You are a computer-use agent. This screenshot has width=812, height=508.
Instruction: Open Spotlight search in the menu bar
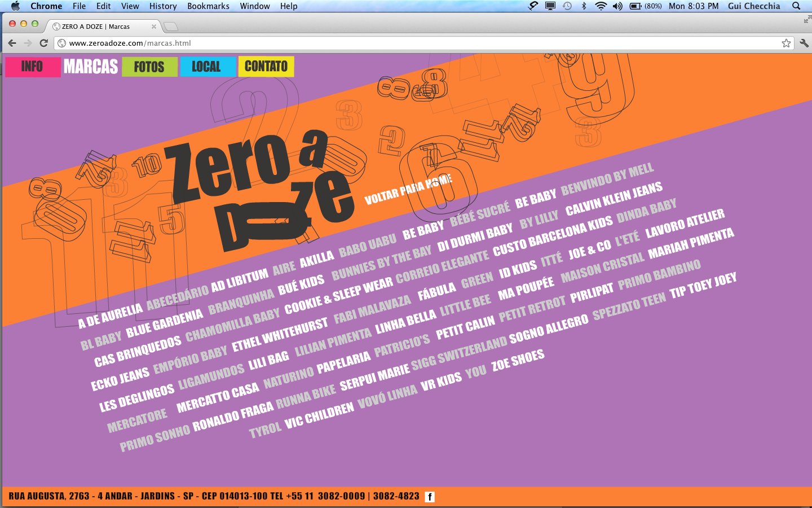click(796, 6)
